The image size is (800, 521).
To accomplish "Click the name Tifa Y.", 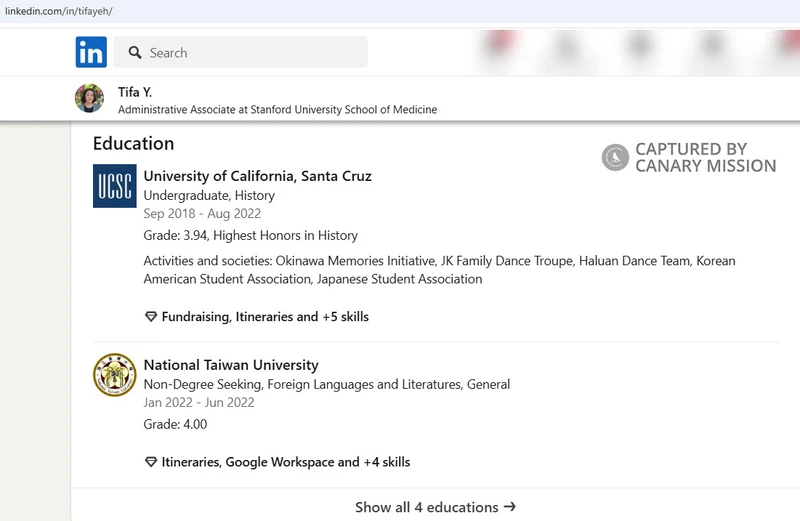I will 135,92.
